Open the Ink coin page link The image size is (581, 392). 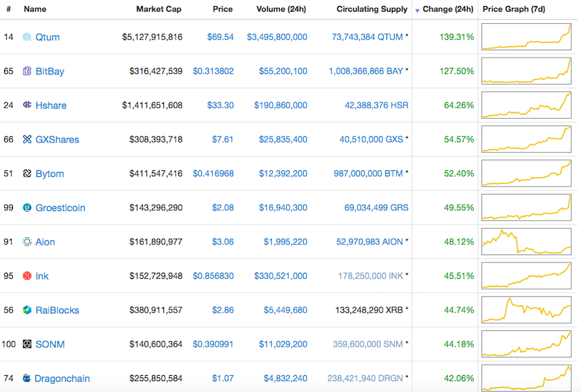[x=42, y=276]
